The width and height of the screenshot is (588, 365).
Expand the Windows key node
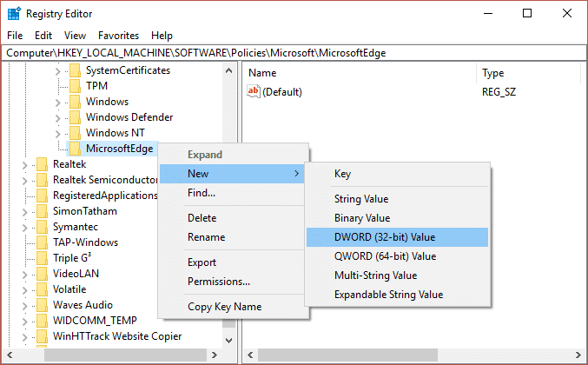(57, 102)
